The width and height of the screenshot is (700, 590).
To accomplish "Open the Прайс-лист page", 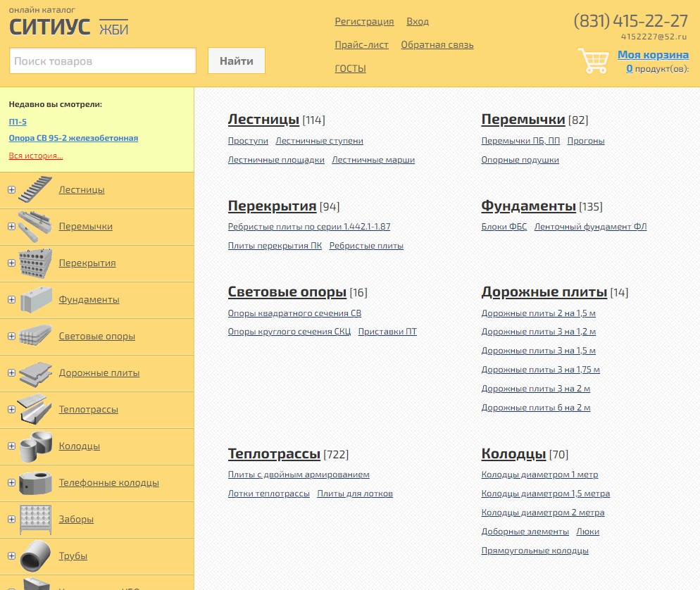I will click(361, 44).
